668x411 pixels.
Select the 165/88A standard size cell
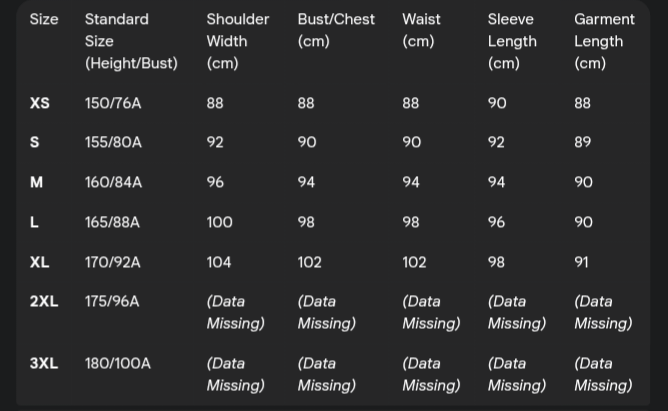113,222
